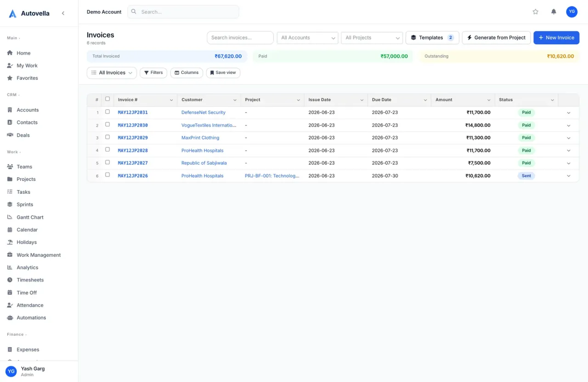This screenshot has width=588, height=382.
Task: Click the Time Off icon
Action: (10, 292)
